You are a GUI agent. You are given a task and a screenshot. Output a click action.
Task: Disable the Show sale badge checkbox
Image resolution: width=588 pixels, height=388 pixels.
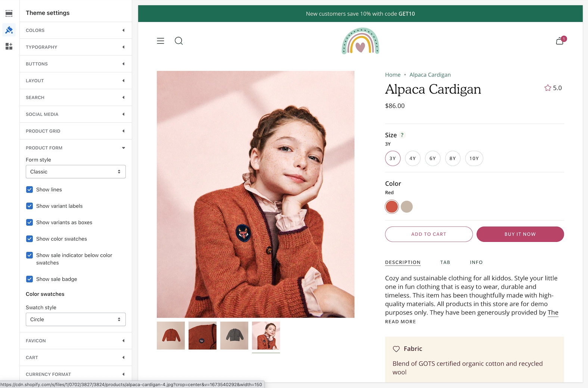click(29, 279)
